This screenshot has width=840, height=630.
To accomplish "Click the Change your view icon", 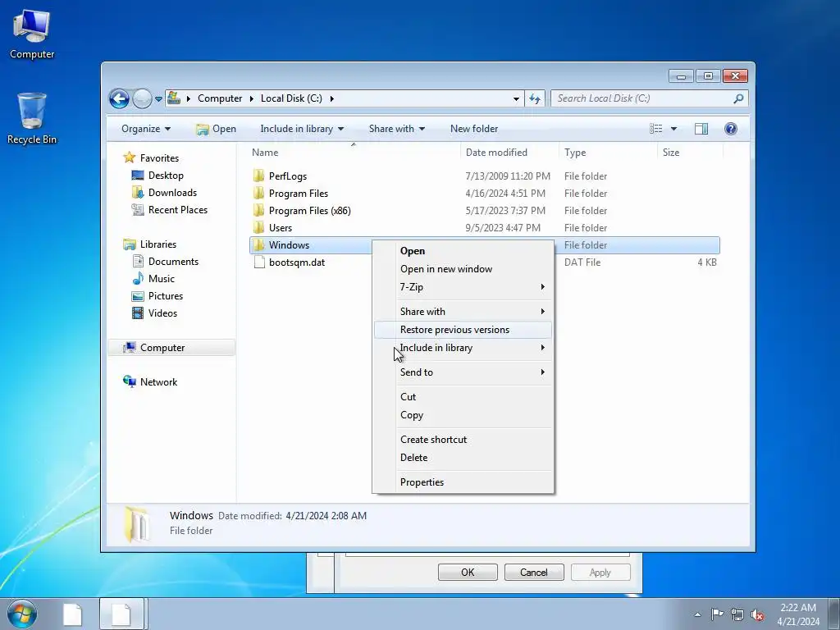I will click(655, 129).
